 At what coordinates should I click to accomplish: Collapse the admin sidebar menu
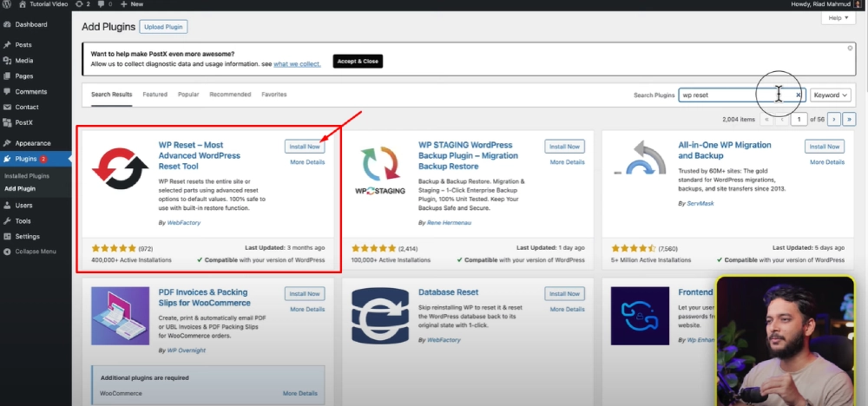(36, 251)
